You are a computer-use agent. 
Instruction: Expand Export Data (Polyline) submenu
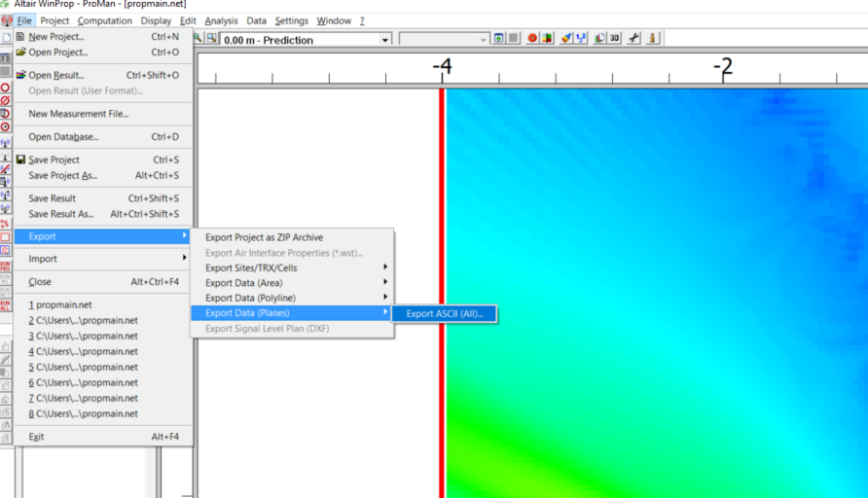(x=292, y=298)
